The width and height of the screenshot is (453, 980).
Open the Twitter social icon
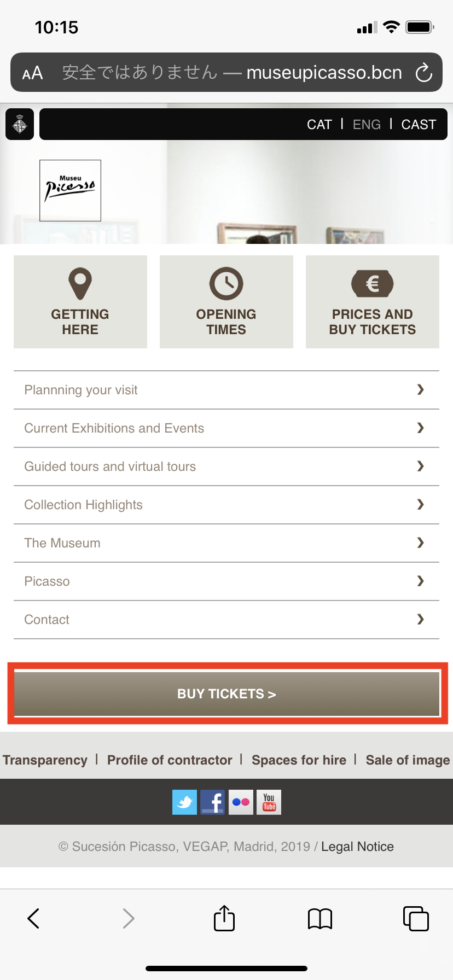[x=185, y=802]
